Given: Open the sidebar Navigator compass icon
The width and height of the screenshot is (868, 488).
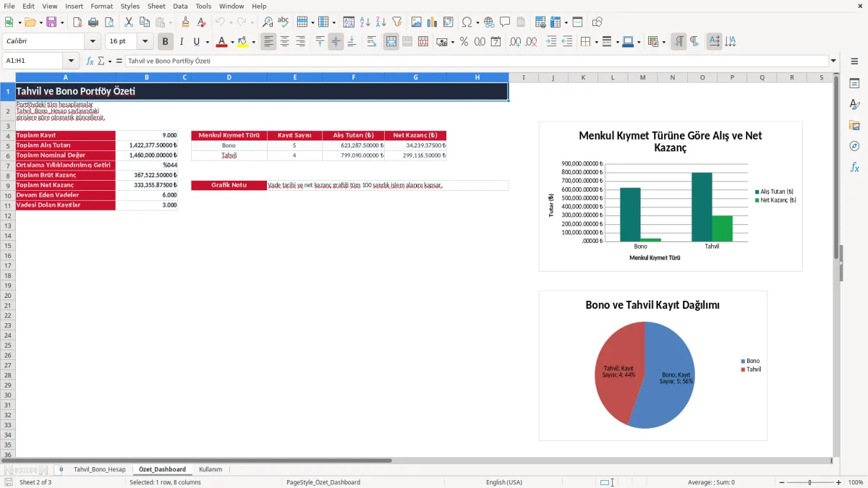Looking at the screenshot, I should 854,146.
